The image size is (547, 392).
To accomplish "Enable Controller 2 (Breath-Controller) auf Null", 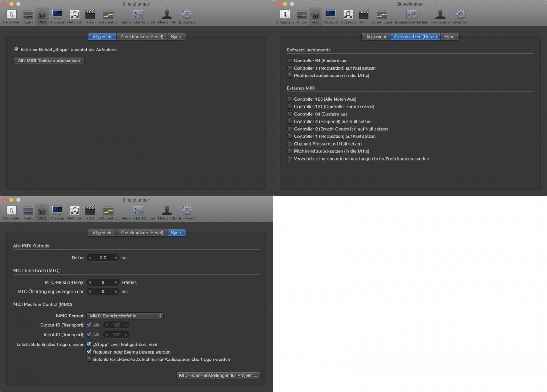I will 290,129.
